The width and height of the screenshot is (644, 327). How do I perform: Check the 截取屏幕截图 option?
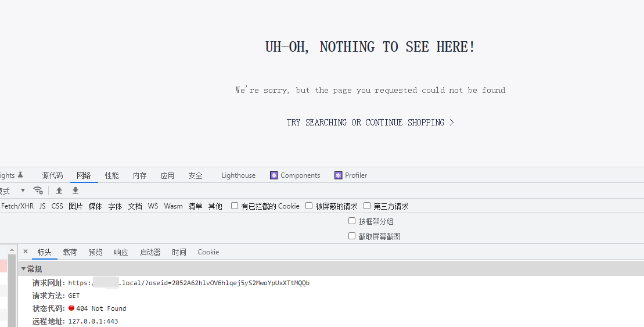pyautogui.click(x=352, y=236)
